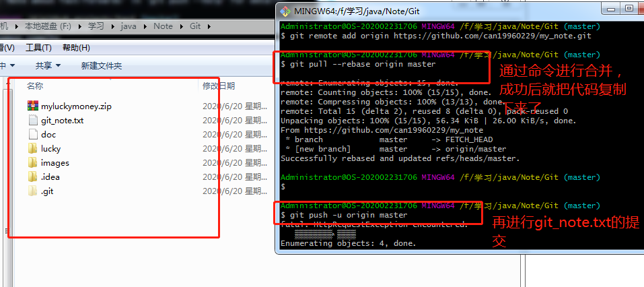
Task: Click the doc file name
Action: click(48, 135)
